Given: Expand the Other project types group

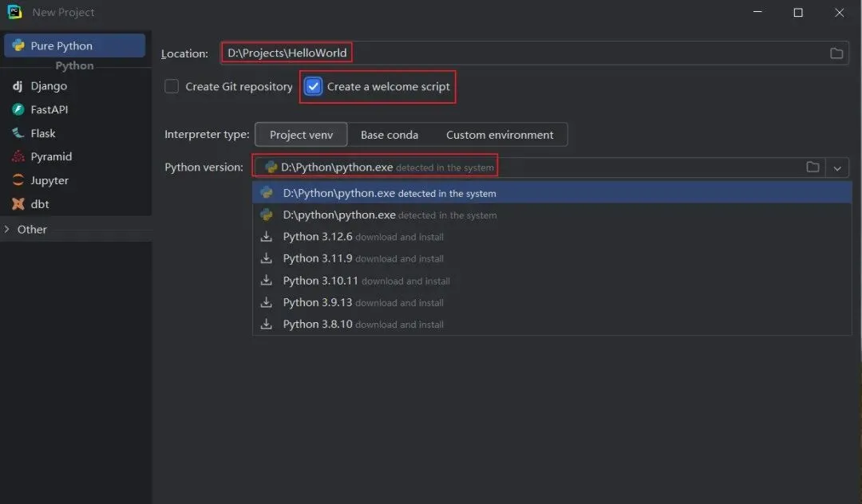Looking at the screenshot, I should coord(6,230).
